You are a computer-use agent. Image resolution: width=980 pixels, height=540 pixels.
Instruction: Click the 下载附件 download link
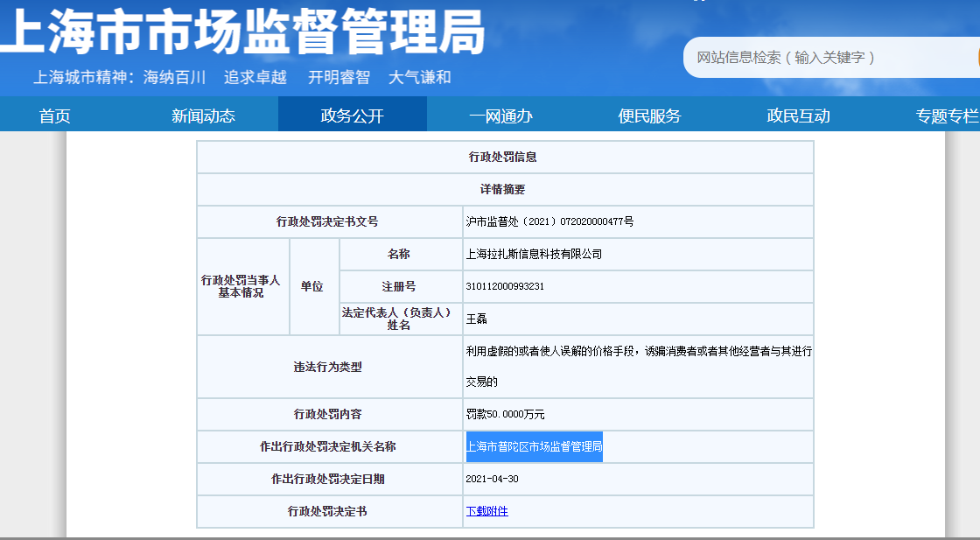pos(486,511)
